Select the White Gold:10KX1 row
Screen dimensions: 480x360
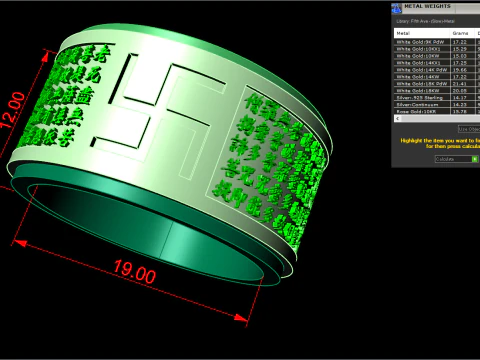point(437,49)
